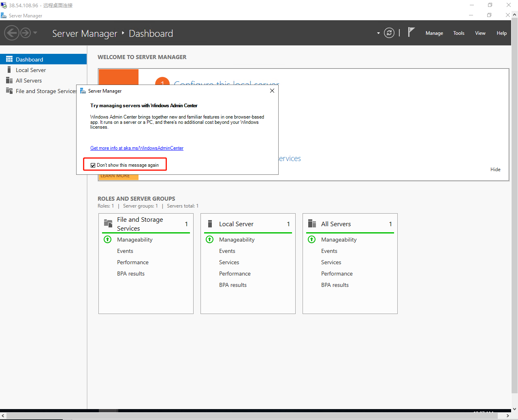Open the View menu
The image size is (518, 420).
pos(480,33)
